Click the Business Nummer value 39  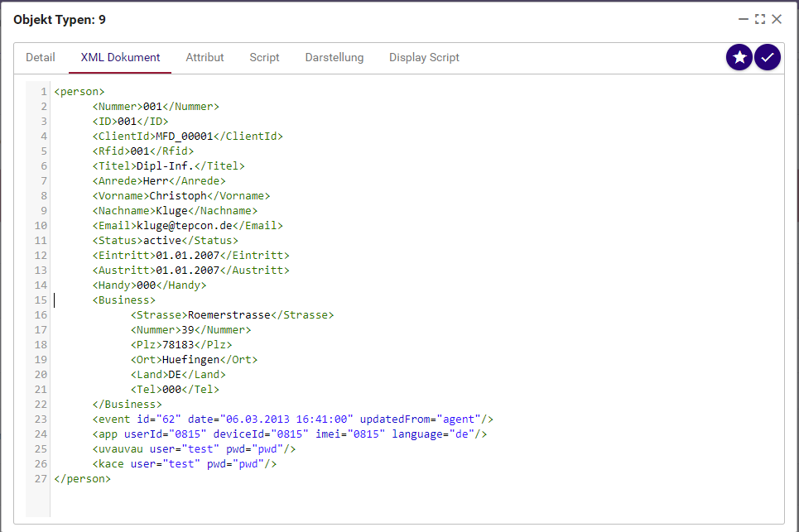point(187,330)
